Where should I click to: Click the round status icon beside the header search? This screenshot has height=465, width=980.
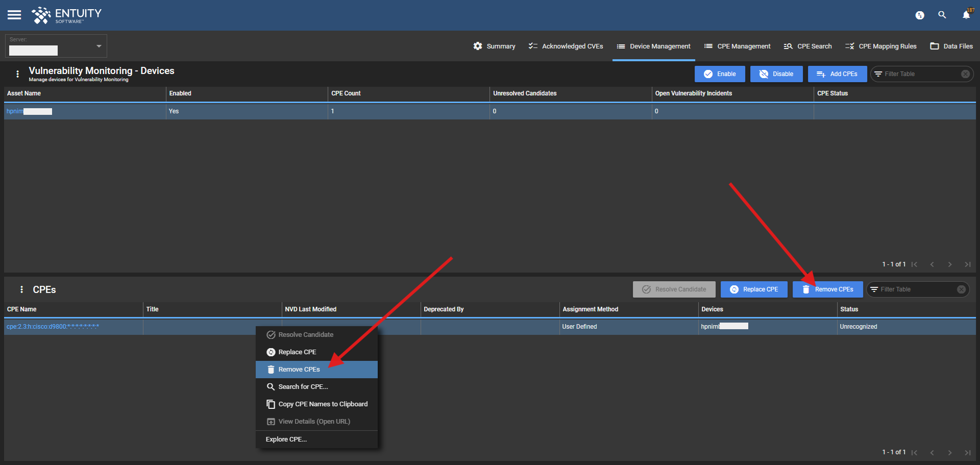[x=920, y=15]
